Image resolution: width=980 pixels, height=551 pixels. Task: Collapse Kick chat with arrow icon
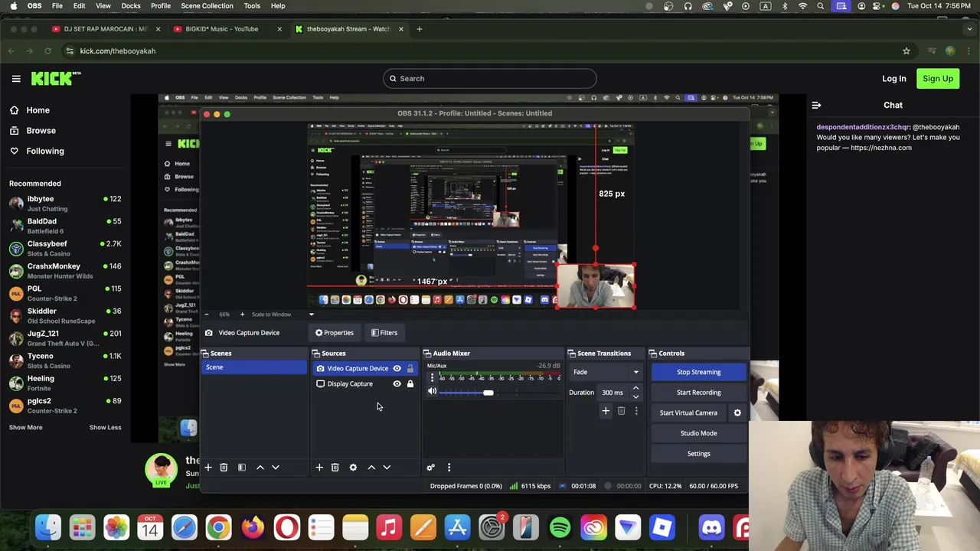point(816,105)
